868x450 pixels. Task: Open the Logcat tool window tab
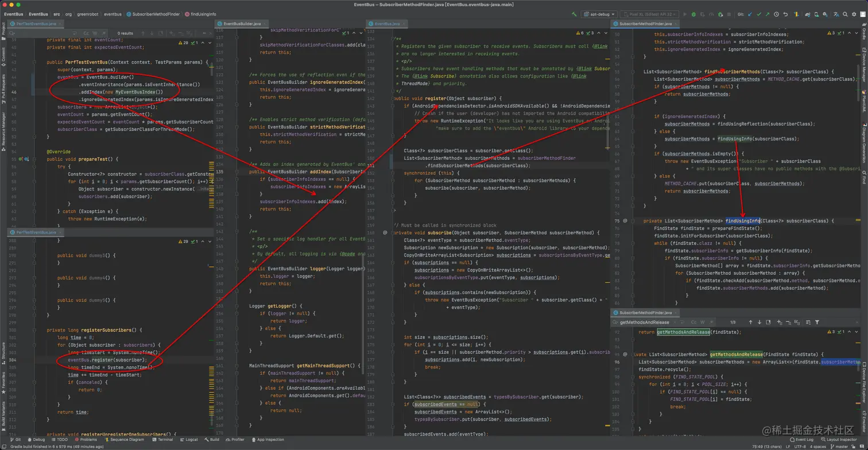(x=189, y=440)
